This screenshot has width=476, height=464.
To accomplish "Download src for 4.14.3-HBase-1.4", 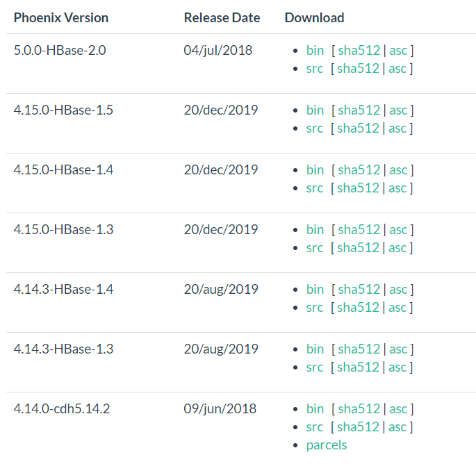I will (x=315, y=308).
